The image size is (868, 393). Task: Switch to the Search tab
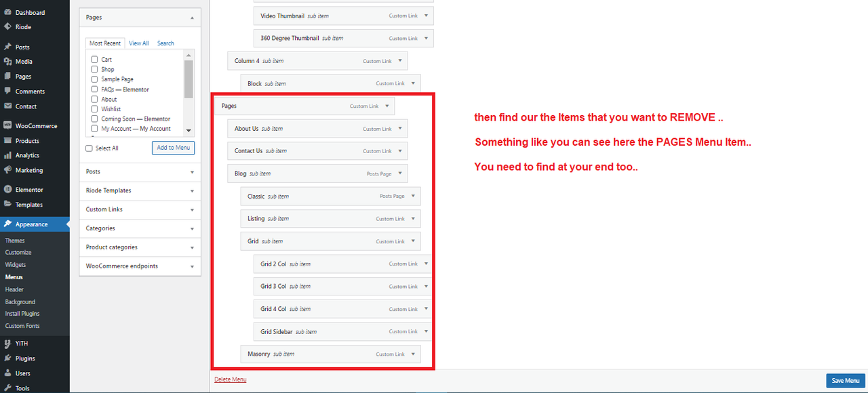[x=165, y=43]
